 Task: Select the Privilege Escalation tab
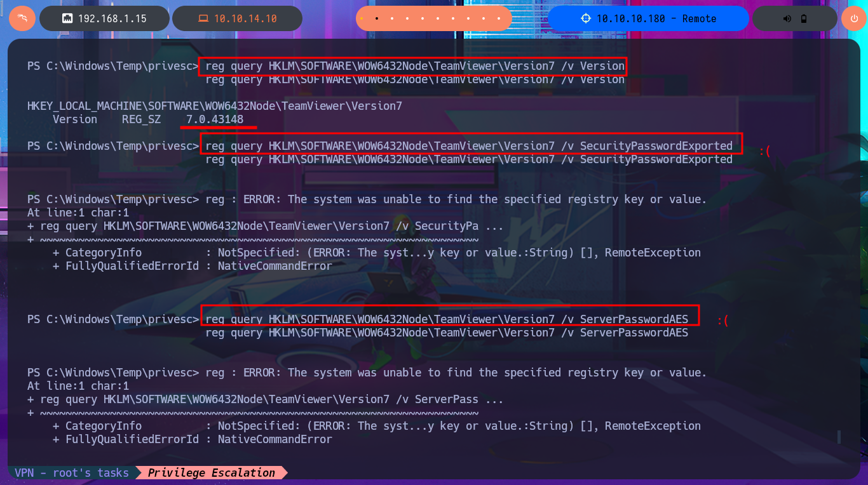(x=212, y=473)
